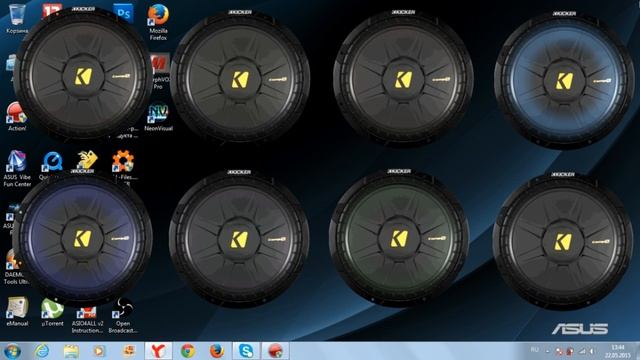Select the eManual desktop icon
Image resolution: width=640 pixels, height=360 pixels.
(17, 312)
